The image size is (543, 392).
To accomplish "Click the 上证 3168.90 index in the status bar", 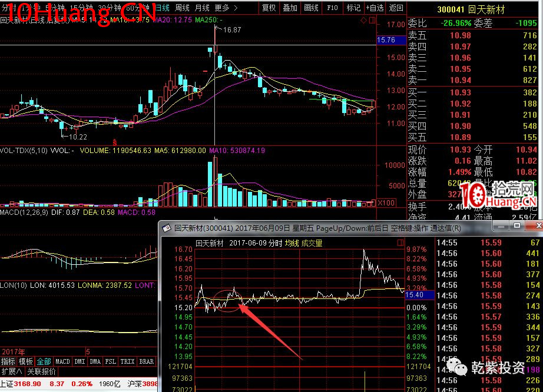I will pos(21,384).
